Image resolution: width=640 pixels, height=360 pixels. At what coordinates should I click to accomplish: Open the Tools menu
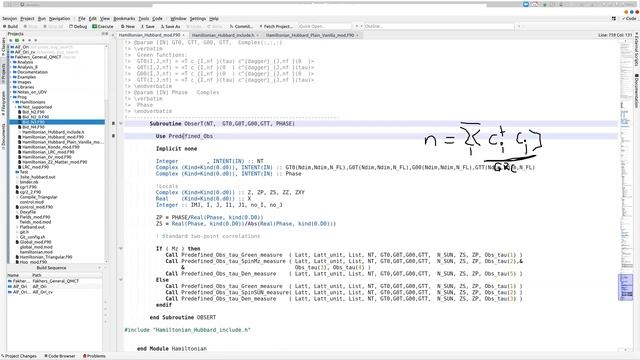(x=144, y=19)
